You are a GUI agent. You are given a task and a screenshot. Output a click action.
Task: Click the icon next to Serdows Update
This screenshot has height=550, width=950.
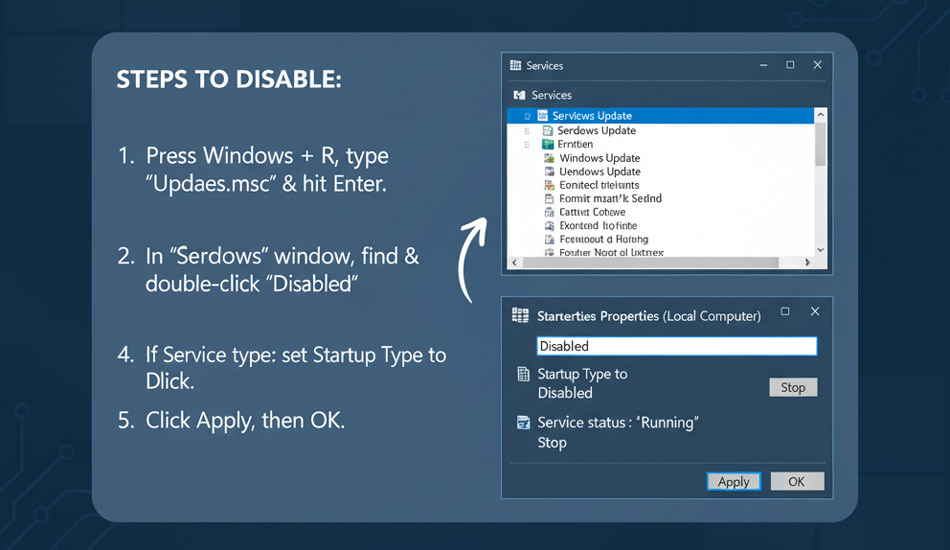(547, 131)
